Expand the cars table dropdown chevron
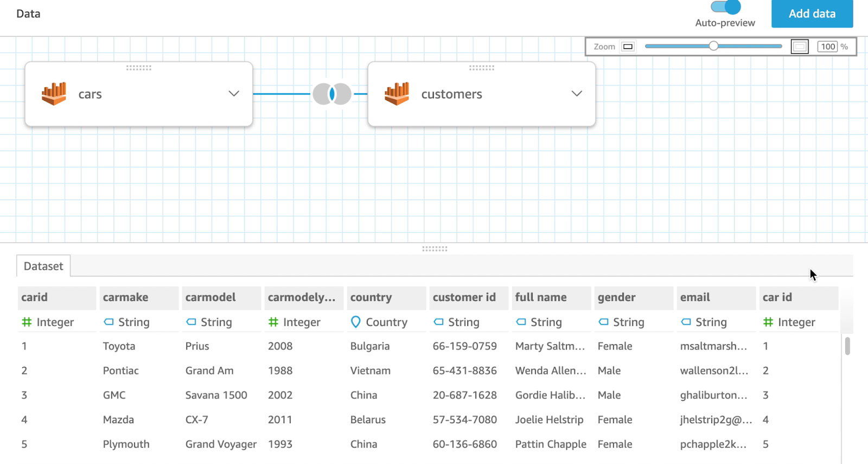This screenshot has height=464, width=868. pyautogui.click(x=234, y=93)
